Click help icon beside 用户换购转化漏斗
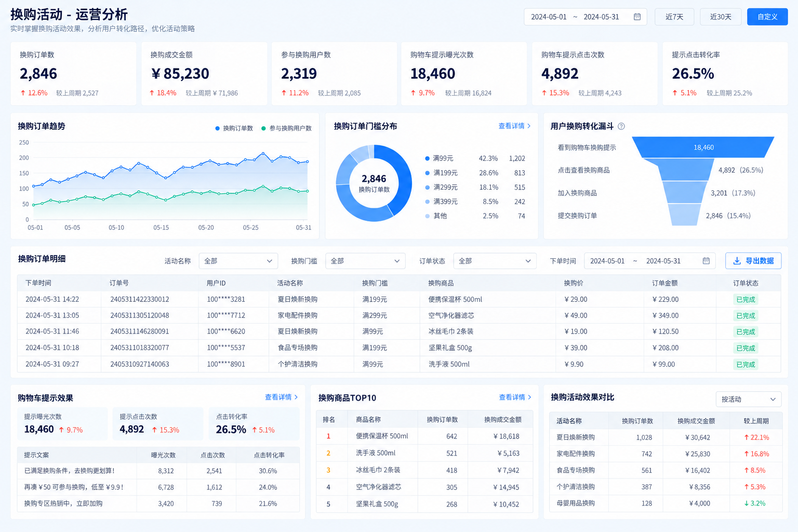This screenshot has width=798, height=532. click(x=621, y=126)
